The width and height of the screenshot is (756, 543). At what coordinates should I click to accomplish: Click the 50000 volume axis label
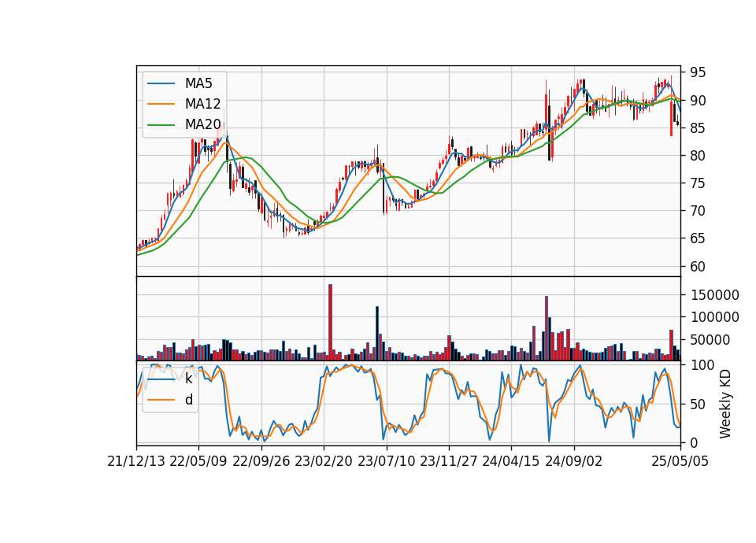pyautogui.click(x=710, y=340)
